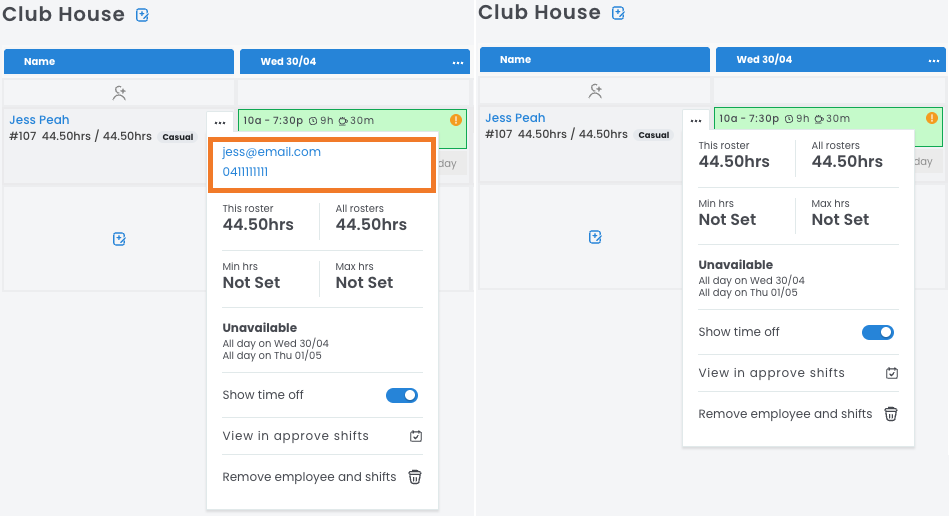
Task: Open Jess Peah's profile link in right roster
Action: pyautogui.click(x=515, y=118)
